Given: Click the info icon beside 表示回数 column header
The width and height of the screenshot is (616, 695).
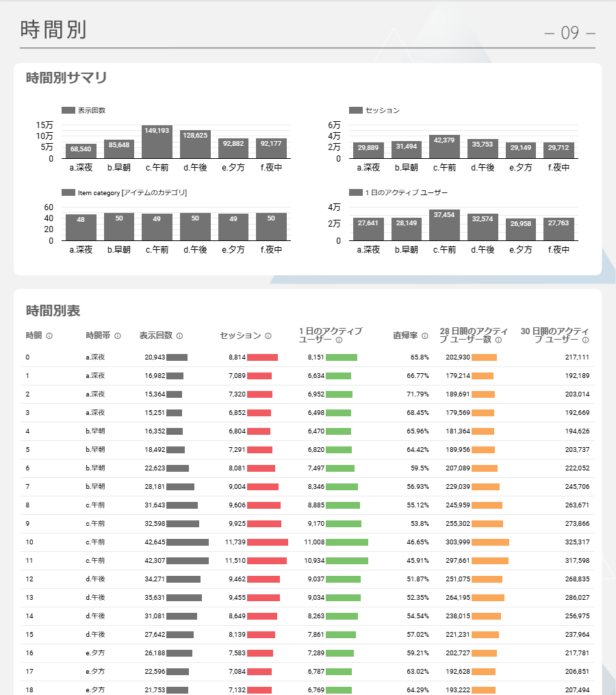Looking at the screenshot, I should point(179,336).
